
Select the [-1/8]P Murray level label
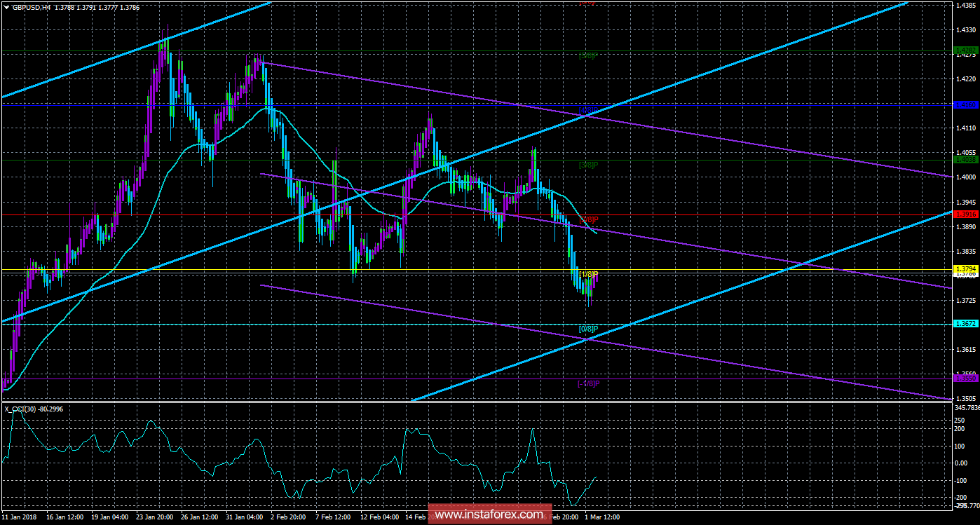[x=588, y=383]
